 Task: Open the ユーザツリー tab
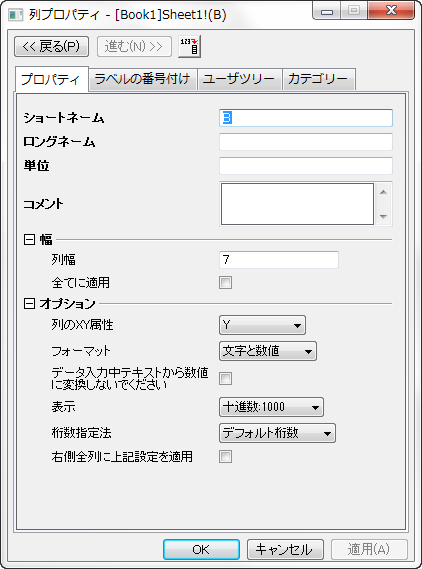coord(239,78)
